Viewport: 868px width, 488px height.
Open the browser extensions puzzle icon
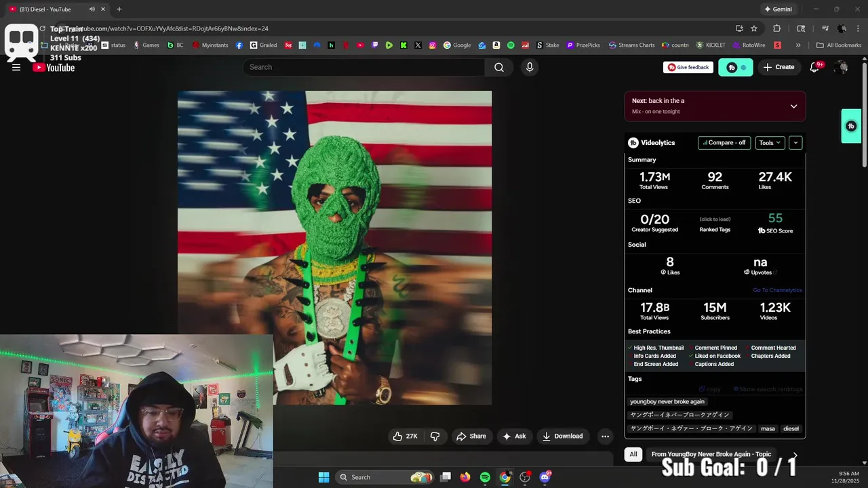(x=777, y=28)
